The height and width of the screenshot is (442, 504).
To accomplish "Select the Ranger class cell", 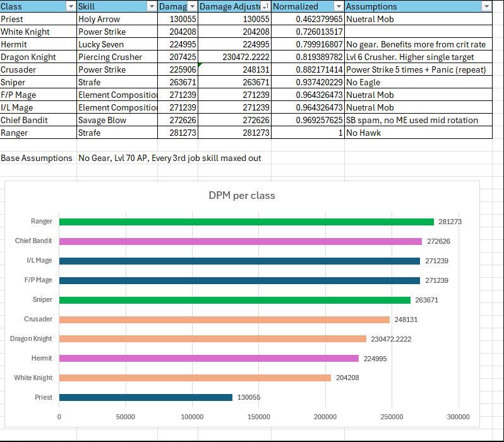I will tap(39, 133).
